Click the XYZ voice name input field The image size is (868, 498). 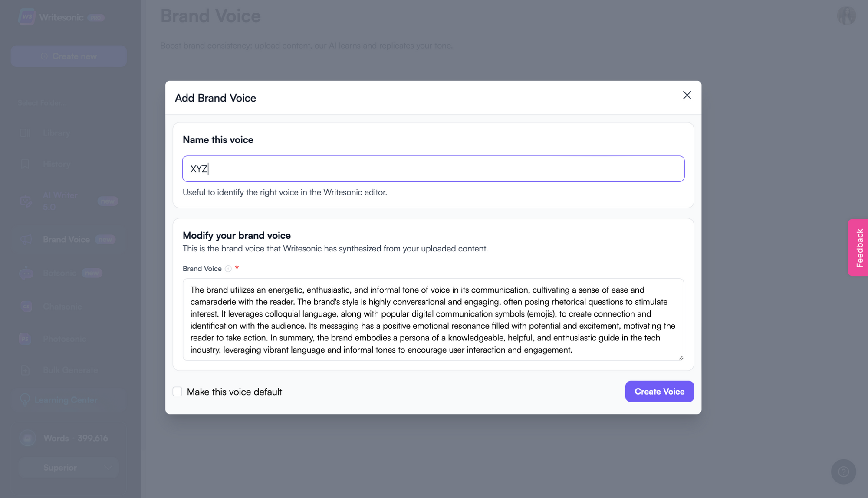[x=434, y=169]
